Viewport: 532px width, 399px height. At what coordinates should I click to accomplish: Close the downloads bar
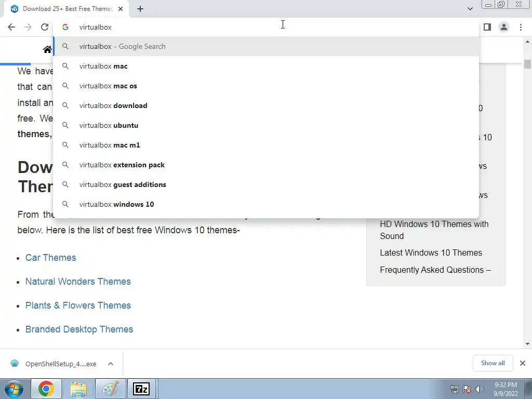pyautogui.click(x=523, y=363)
